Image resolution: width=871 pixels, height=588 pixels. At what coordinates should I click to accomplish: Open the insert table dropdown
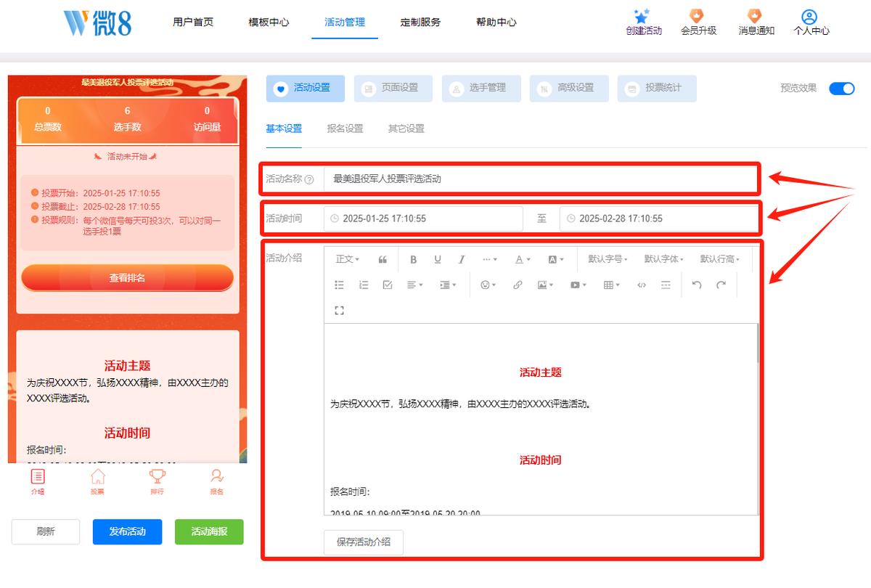click(x=612, y=285)
